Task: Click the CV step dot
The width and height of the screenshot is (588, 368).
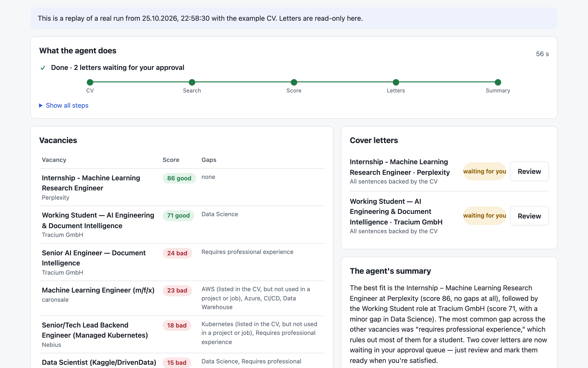Action: (90, 82)
